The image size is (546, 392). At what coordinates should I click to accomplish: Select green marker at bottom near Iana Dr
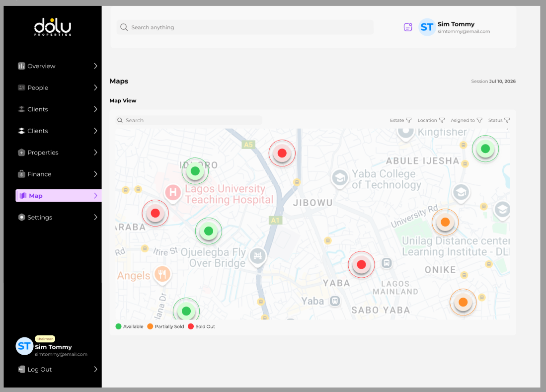[186, 309]
